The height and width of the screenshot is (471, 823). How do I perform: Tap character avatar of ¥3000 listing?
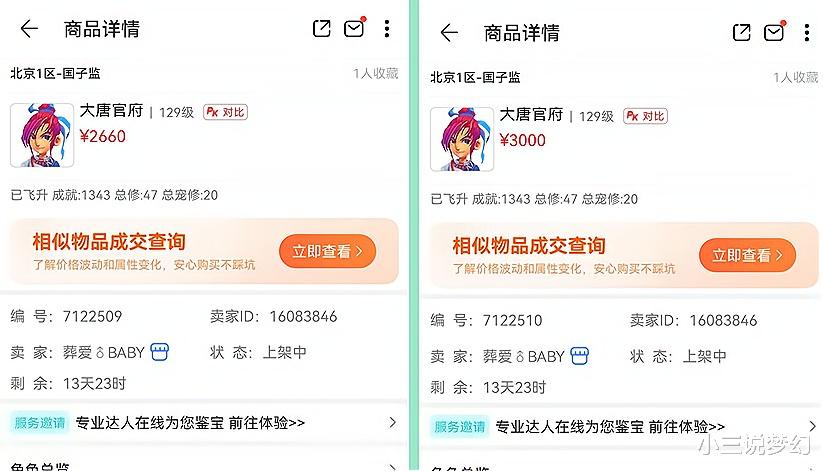point(462,139)
